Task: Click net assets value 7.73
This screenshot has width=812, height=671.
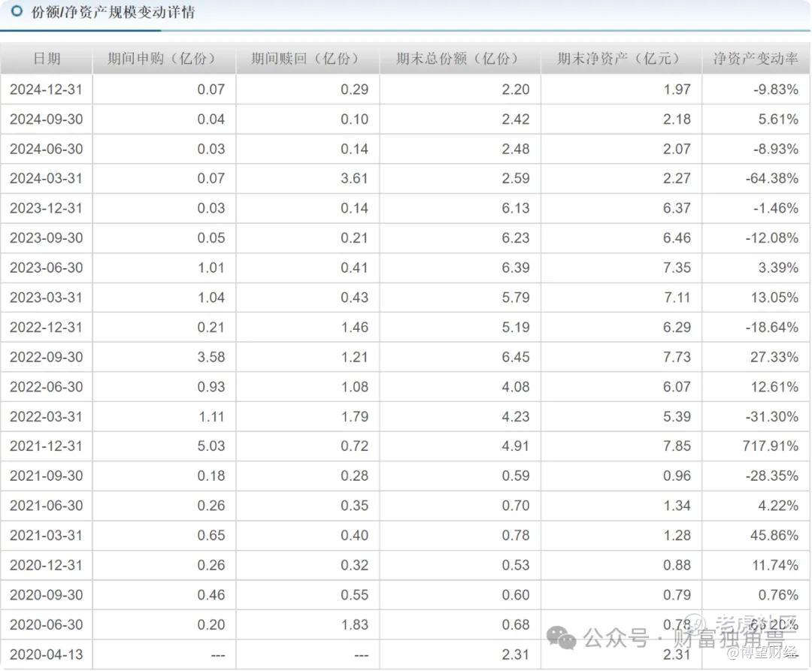Action: (677, 357)
